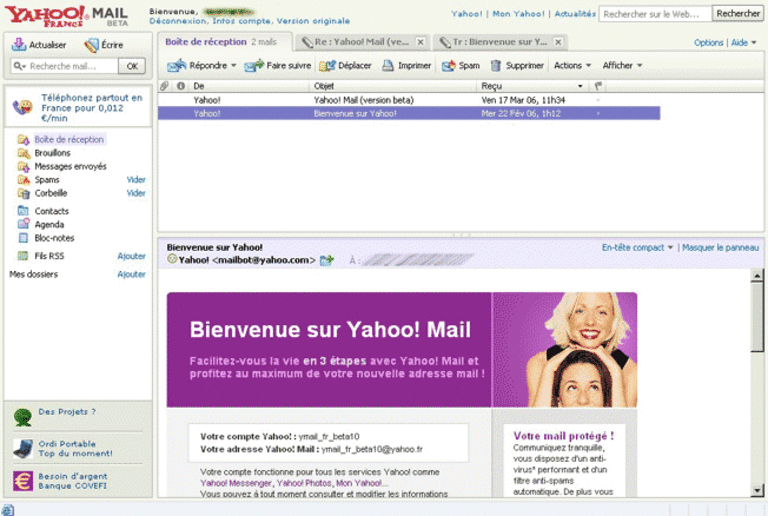Click the Imprimer printer icon
The height and width of the screenshot is (516, 768).
coord(388,65)
